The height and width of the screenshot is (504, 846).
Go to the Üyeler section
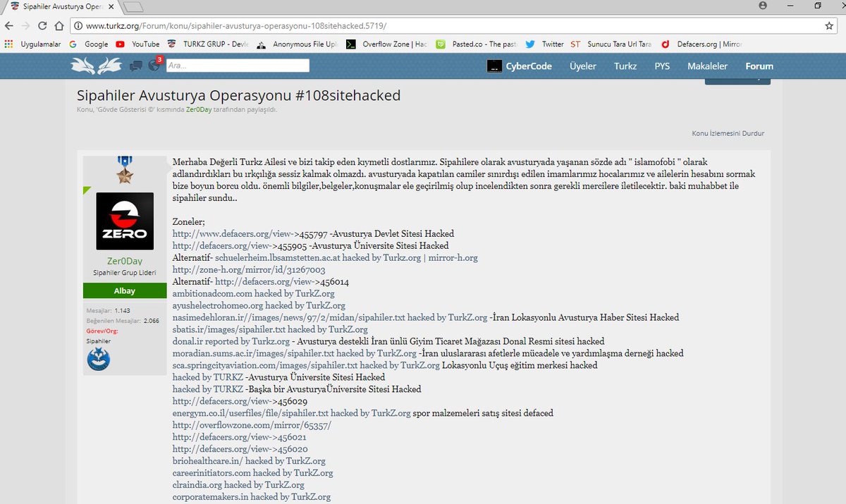583,66
